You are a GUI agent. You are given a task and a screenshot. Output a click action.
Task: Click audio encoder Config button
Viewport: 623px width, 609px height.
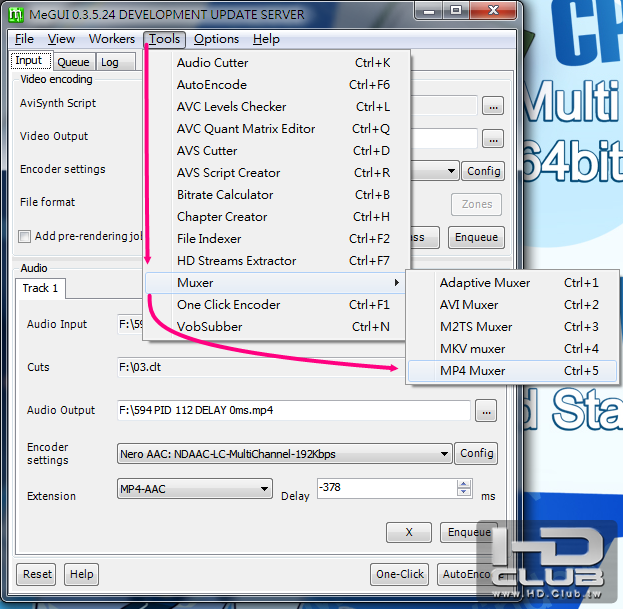pos(476,453)
